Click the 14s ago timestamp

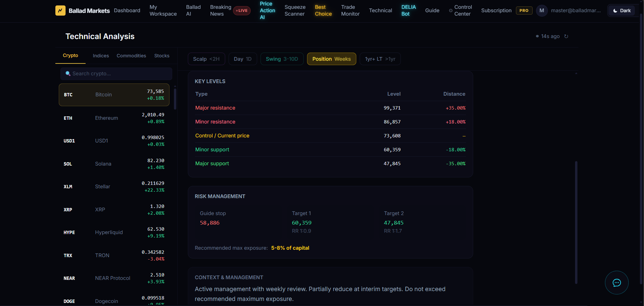550,36
